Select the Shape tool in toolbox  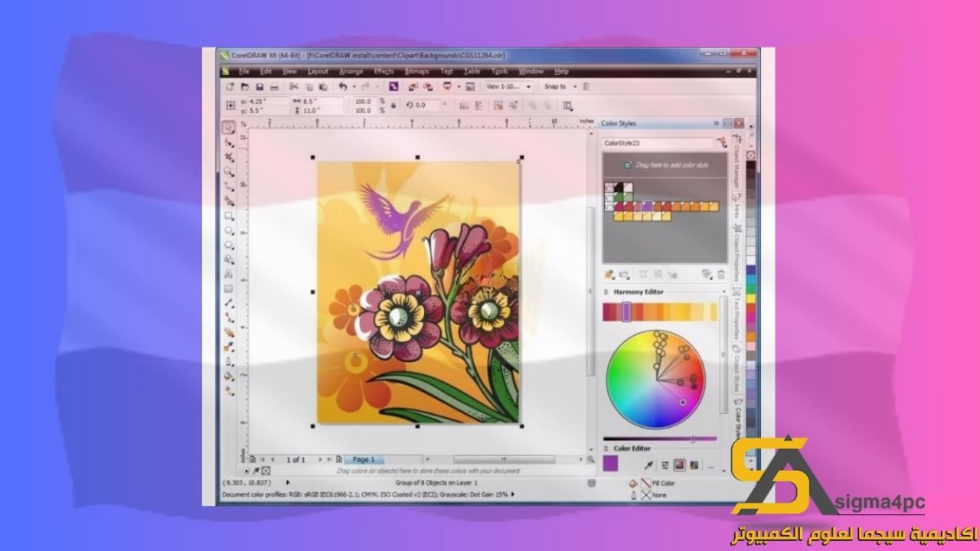coord(229,142)
